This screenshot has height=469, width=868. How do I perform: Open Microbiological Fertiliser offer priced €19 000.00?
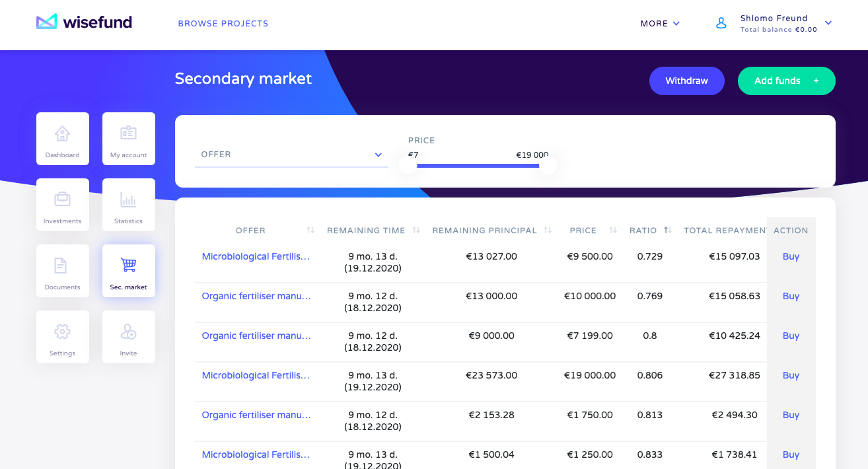pyautogui.click(x=256, y=375)
